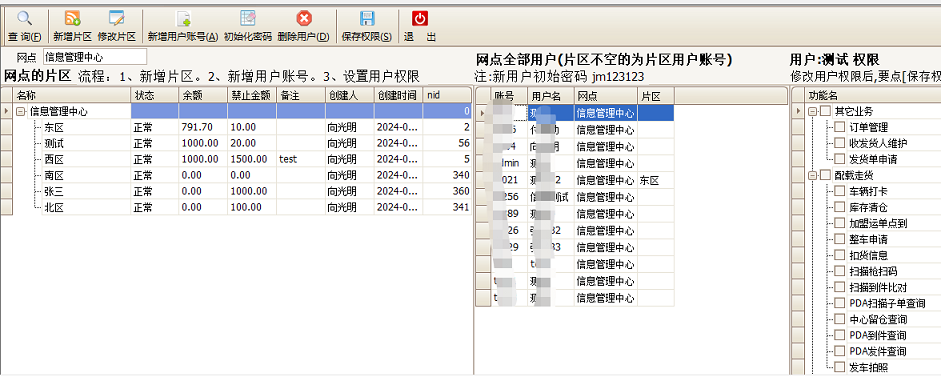Check the 中心留仓查询 permission
Viewport: 941px width, 376px height.
(839, 319)
